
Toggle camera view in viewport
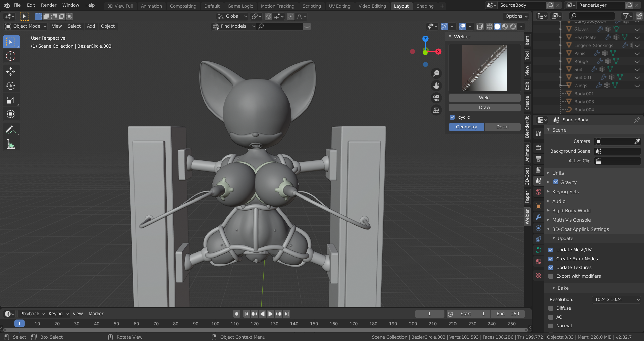coord(436,98)
